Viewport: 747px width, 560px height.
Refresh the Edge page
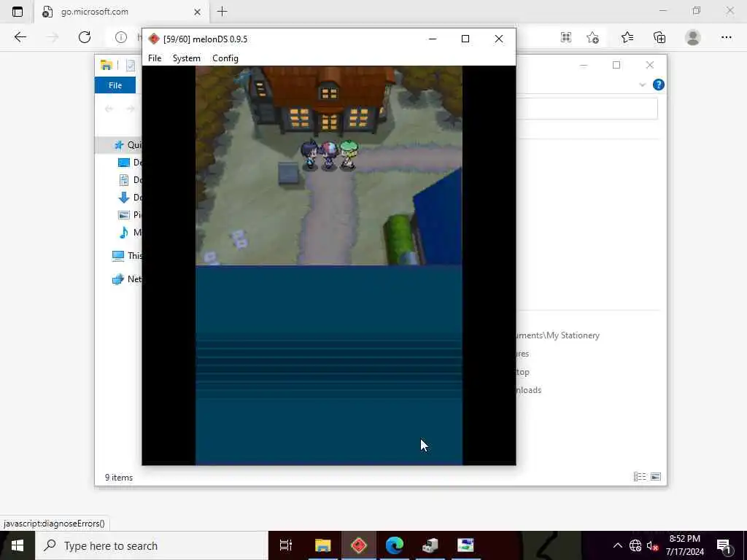pyautogui.click(x=85, y=37)
